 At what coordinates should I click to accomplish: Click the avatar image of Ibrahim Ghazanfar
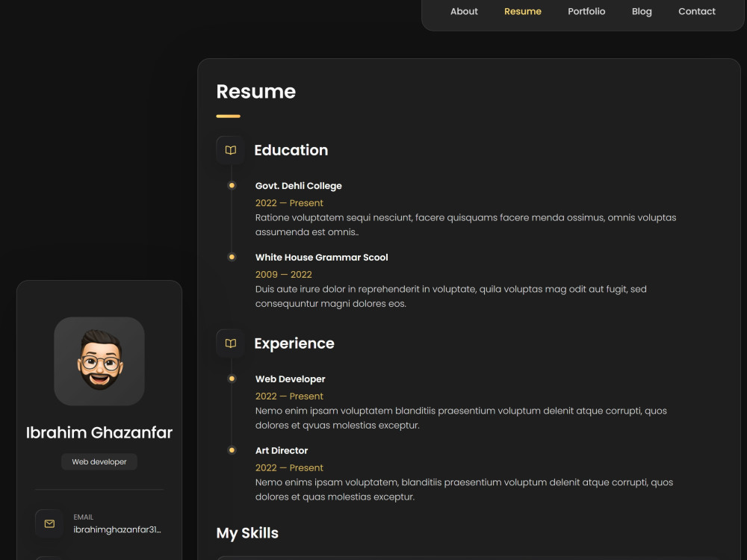click(x=99, y=361)
